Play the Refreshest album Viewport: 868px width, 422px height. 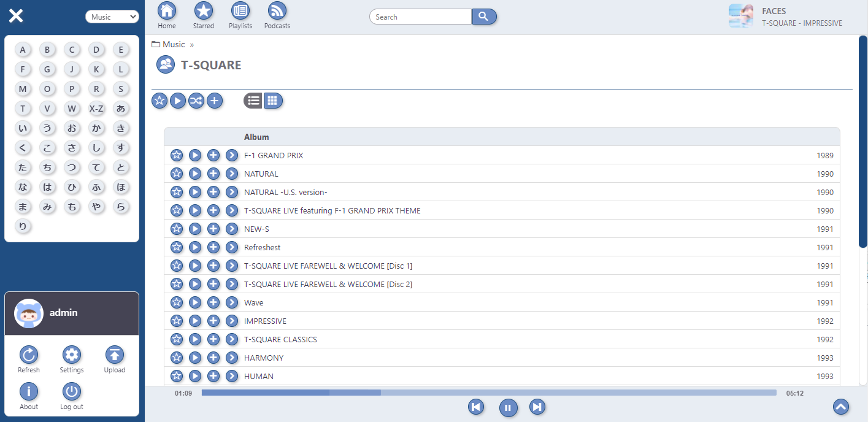click(195, 247)
